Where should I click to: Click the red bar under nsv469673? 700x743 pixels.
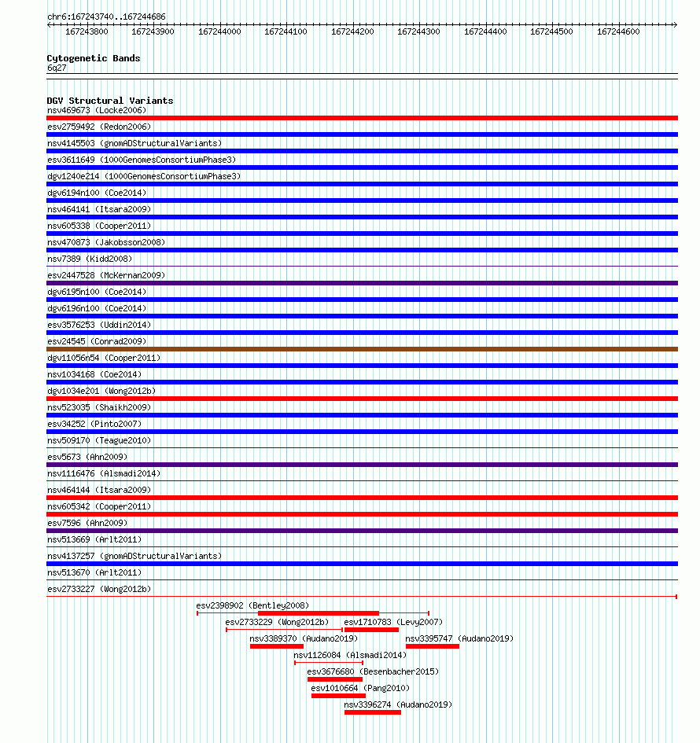[x=362, y=118]
